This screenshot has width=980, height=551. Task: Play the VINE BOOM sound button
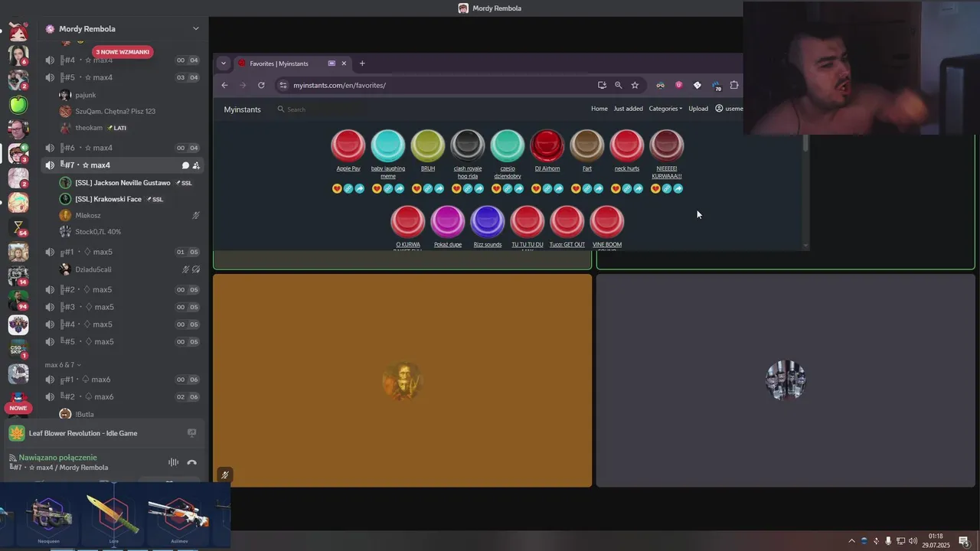[607, 222]
